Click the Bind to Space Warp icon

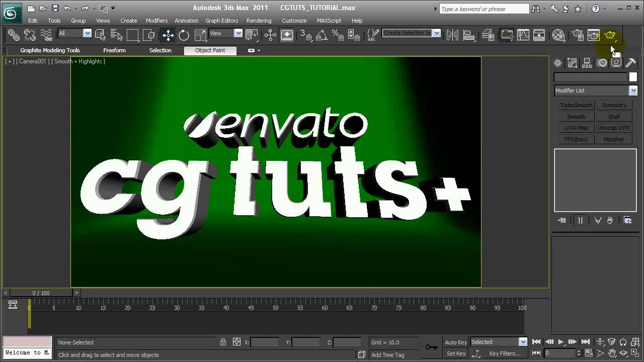point(46,35)
